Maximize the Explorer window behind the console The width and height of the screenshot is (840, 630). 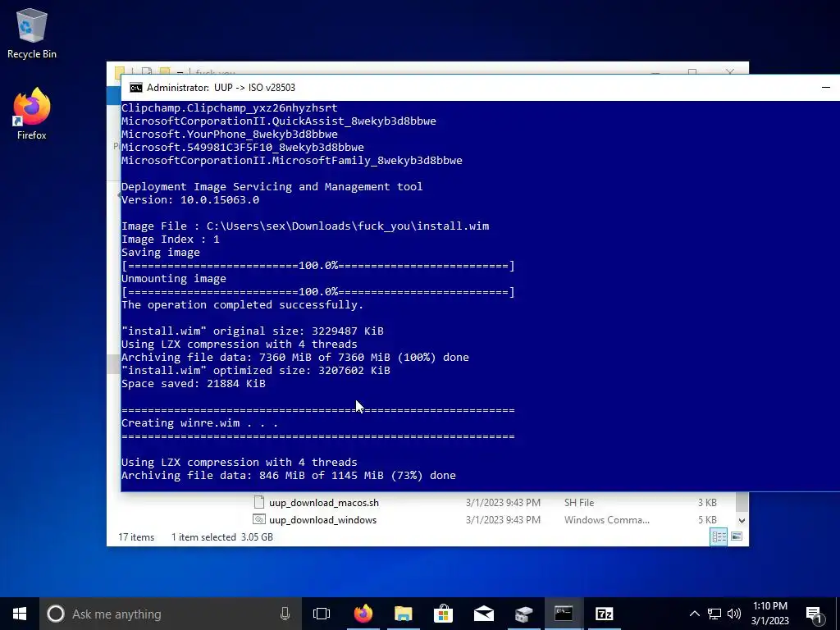click(x=692, y=71)
